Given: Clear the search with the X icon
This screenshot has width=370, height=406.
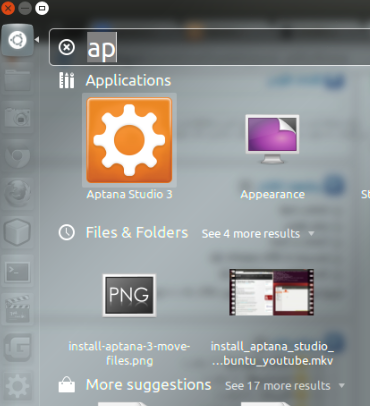Looking at the screenshot, I should tap(67, 47).
